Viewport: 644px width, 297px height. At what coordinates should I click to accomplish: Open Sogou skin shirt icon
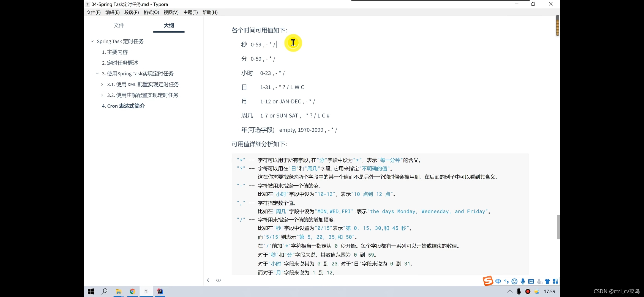pos(547,281)
